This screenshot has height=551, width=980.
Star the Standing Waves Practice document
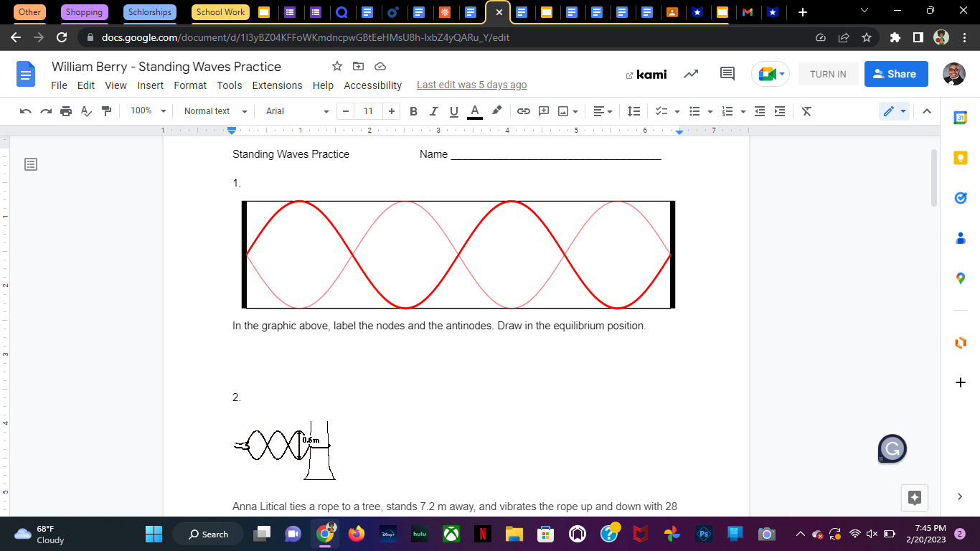[x=336, y=66]
